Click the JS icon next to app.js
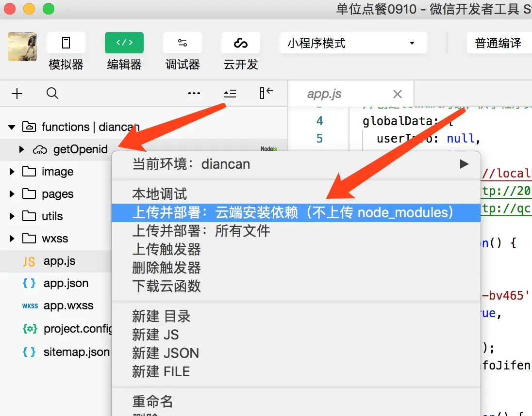 coord(29,261)
